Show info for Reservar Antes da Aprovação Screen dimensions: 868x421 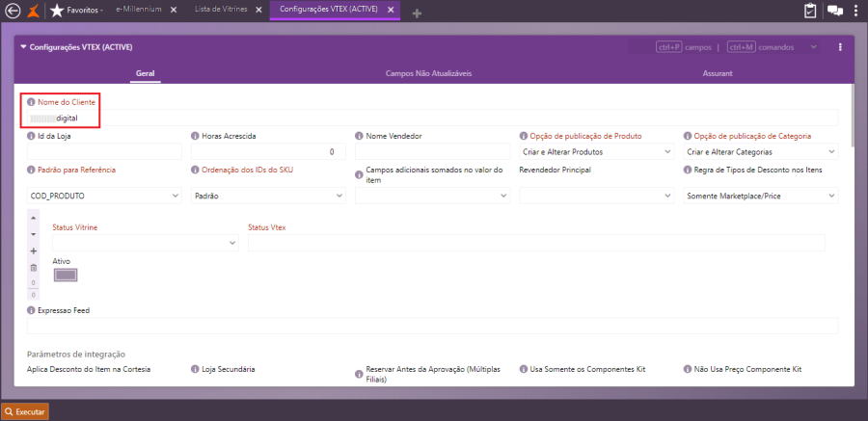tap(360, 375)
